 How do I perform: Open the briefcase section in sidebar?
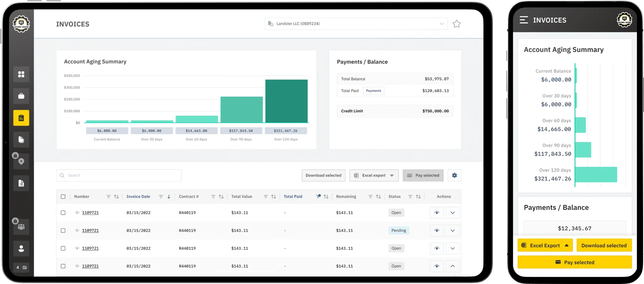21,96
